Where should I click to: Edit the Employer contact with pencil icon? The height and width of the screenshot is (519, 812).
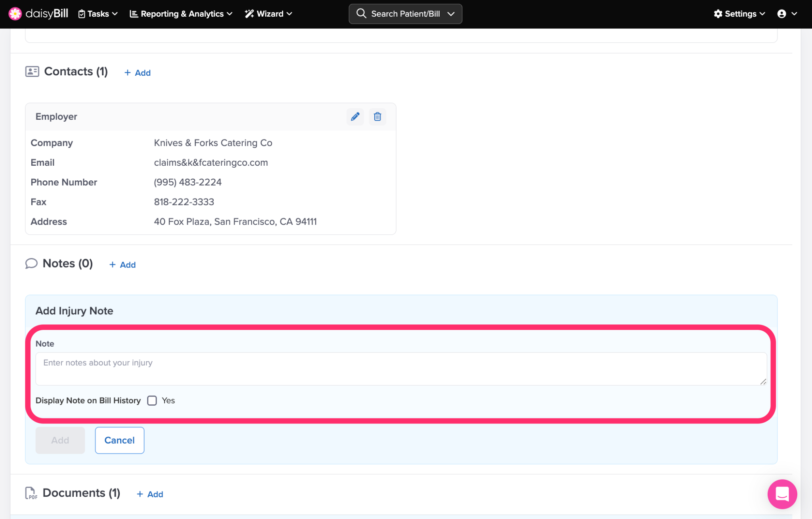(x=355, y=117)
